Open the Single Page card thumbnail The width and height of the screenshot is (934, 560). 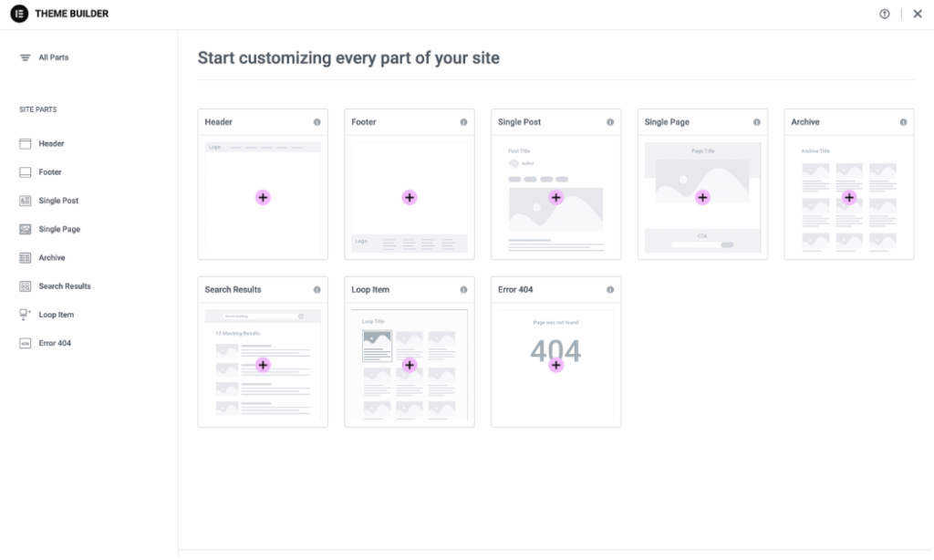702,197
